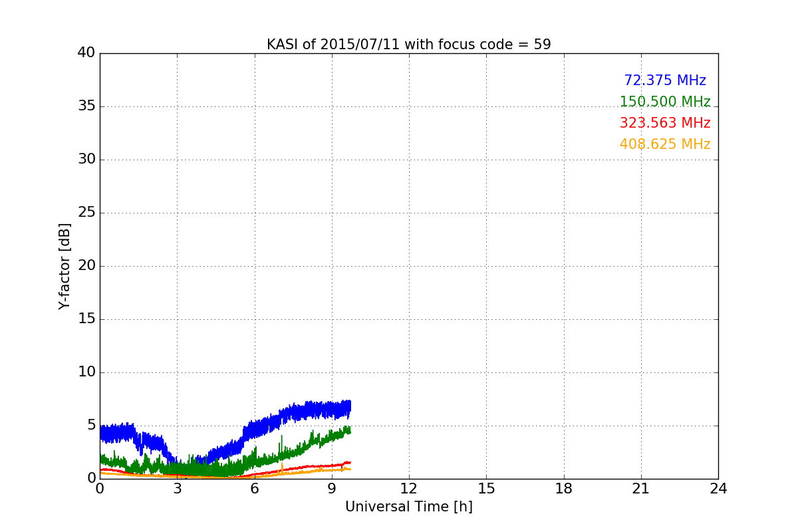Click the x-axis tick label 9
Image resolution: width=798 pixels, height=532 pixels.
(332, 488)
